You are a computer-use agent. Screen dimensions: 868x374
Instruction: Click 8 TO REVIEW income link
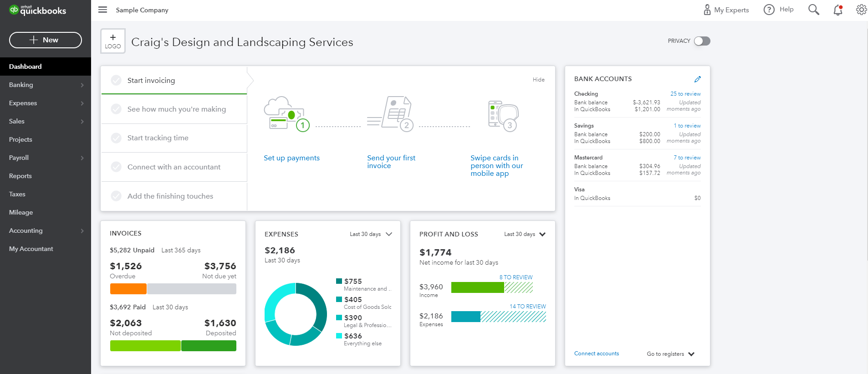tap(516, 277)
